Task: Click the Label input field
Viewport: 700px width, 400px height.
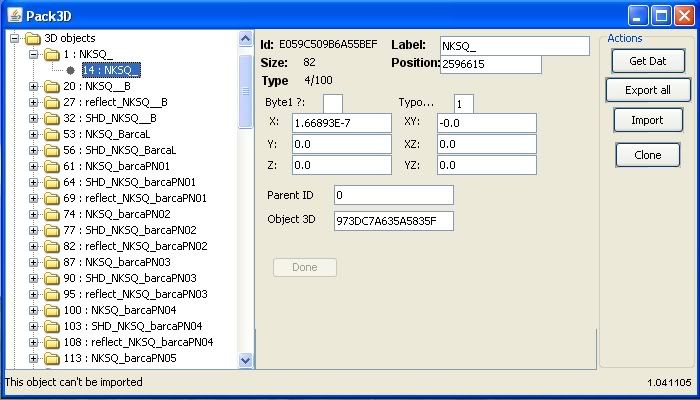Action: [x=515, y=46]
